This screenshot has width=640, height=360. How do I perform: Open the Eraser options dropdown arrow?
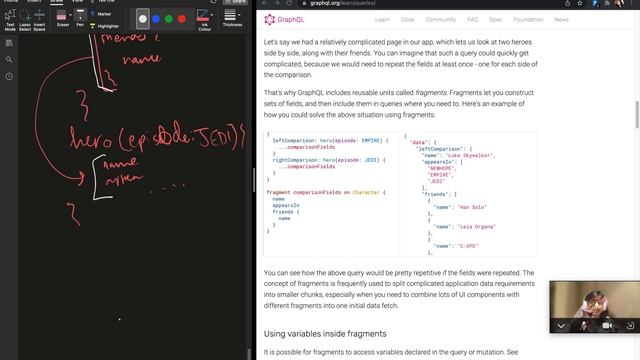[x=70, y=15]
